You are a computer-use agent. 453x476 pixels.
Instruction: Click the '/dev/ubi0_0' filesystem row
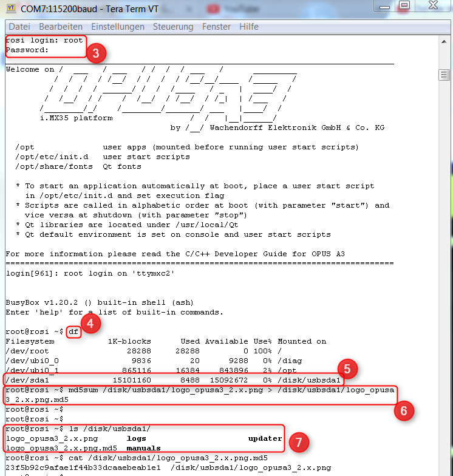[x=154, y=361]
